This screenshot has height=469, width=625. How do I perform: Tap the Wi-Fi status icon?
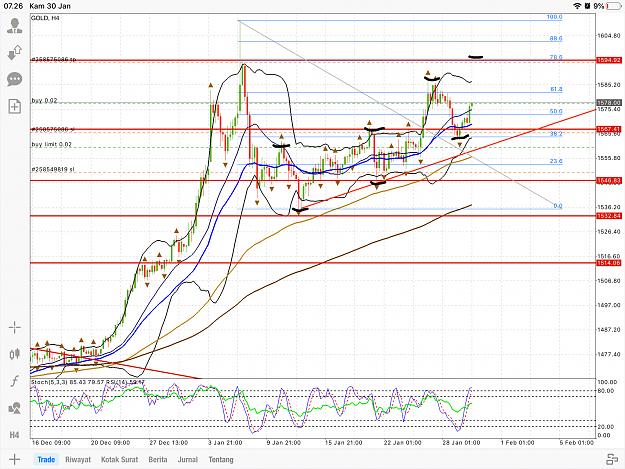click(x=577, y=6)
